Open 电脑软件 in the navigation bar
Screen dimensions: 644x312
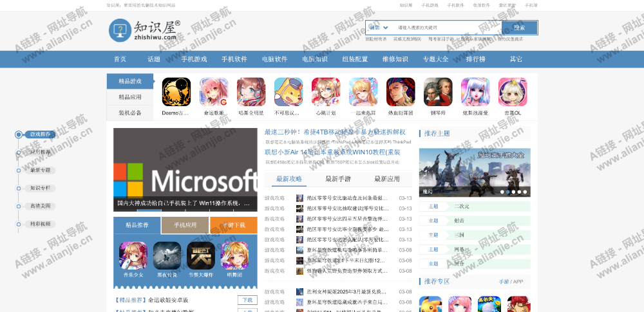(275, 59)
